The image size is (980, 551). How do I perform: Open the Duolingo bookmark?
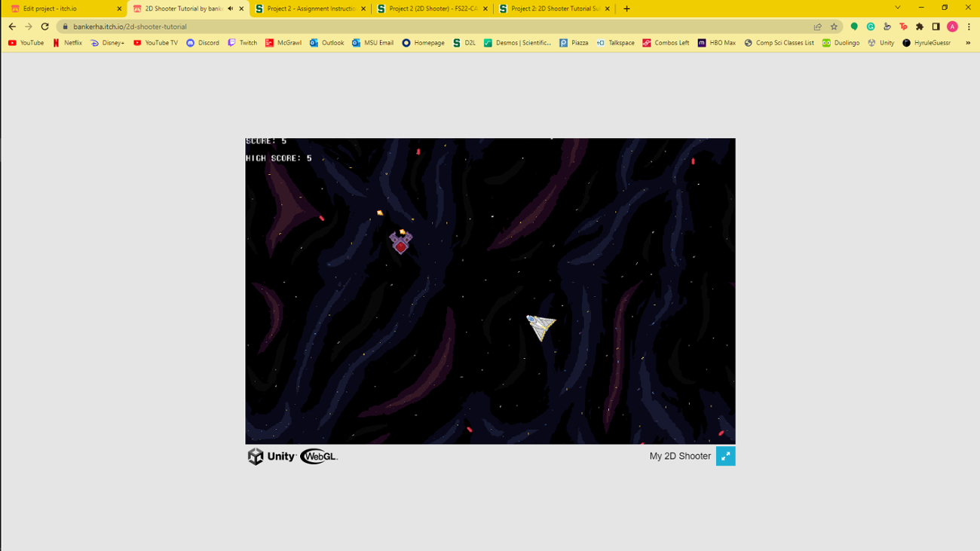click(841, 42)
